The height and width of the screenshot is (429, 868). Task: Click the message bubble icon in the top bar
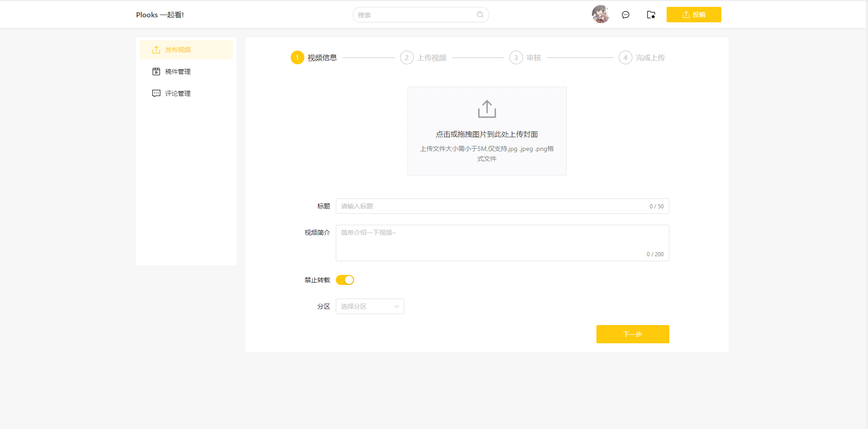(x=626, y=14)
